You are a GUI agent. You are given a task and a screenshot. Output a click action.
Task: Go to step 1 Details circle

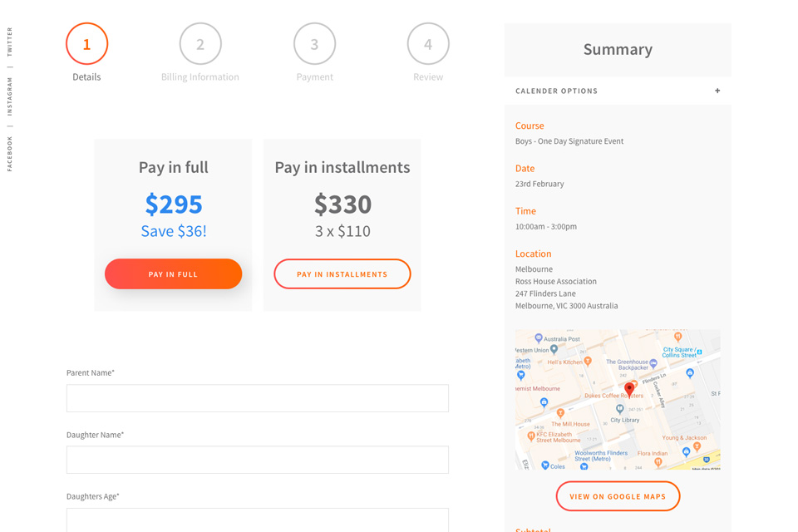pyautogui.click(x=86, y=44)
